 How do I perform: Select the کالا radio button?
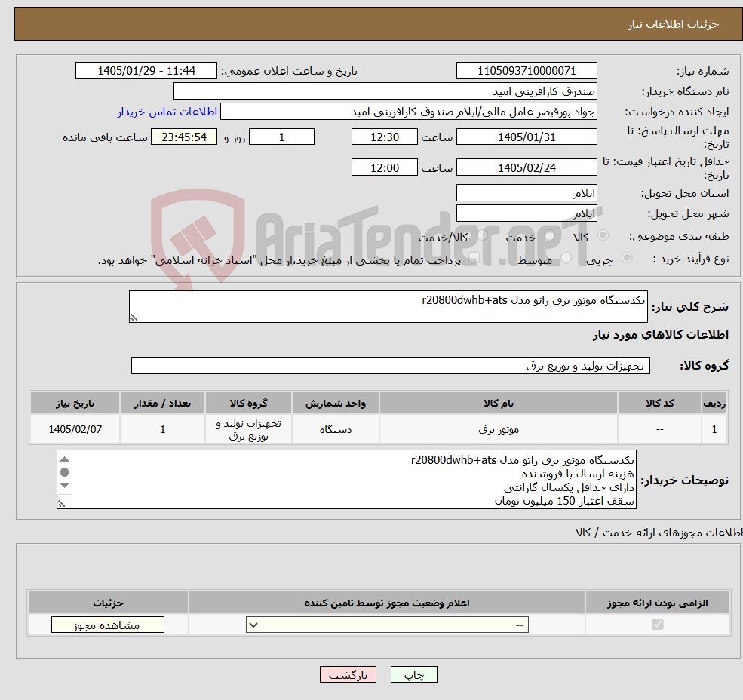(603, 235)
